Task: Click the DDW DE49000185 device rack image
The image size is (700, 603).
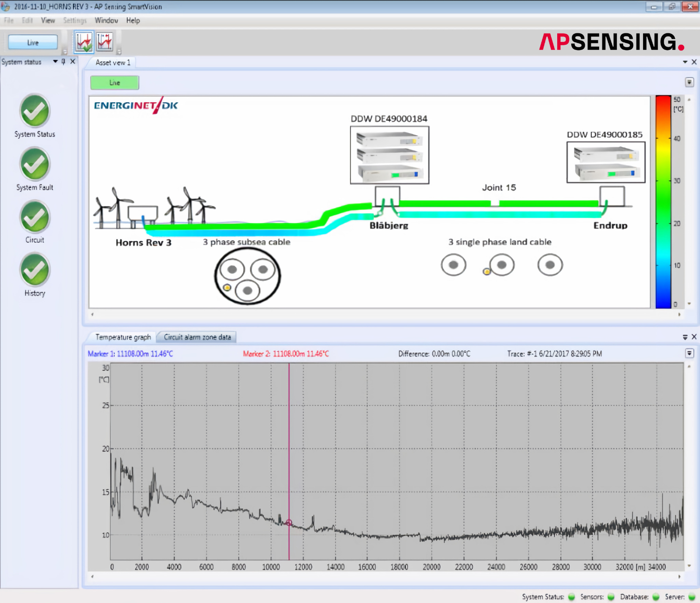Action: click(606, 162)
